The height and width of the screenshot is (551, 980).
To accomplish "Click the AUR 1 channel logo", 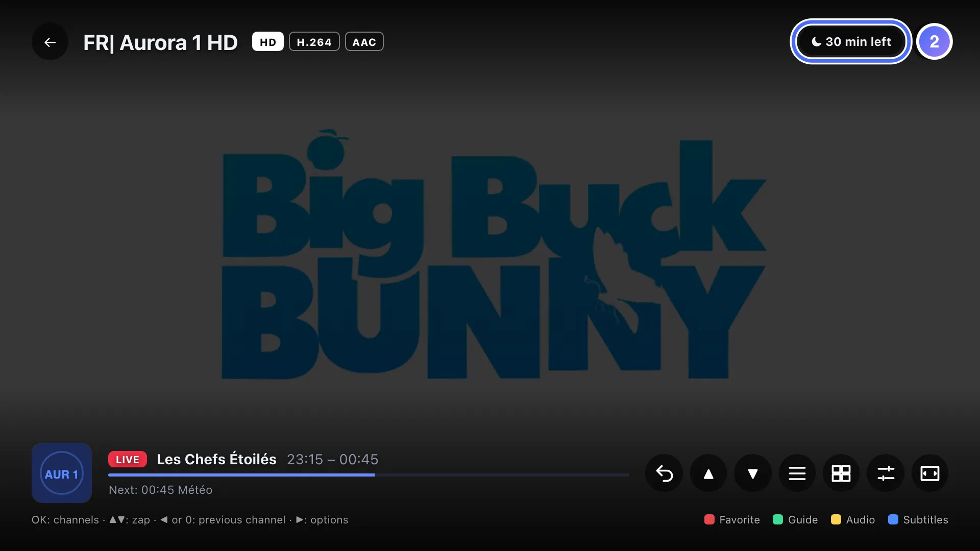I will click(62, 473).
